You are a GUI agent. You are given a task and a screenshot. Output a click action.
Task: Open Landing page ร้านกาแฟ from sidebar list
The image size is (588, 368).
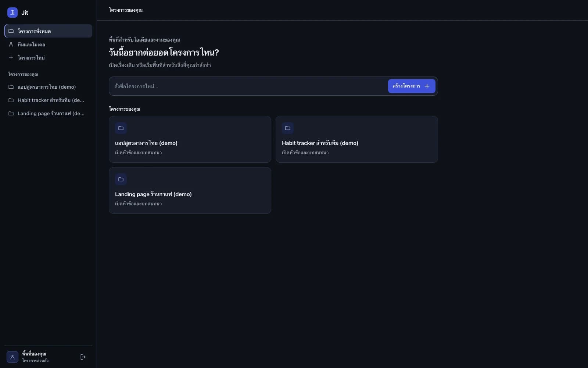48,113
